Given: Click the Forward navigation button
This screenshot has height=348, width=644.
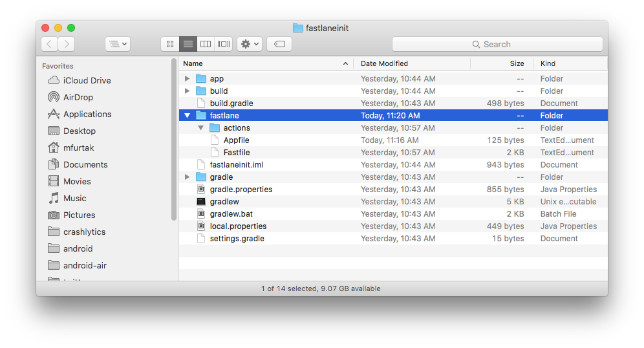Looking at the screenshot, I should point(66,44).
